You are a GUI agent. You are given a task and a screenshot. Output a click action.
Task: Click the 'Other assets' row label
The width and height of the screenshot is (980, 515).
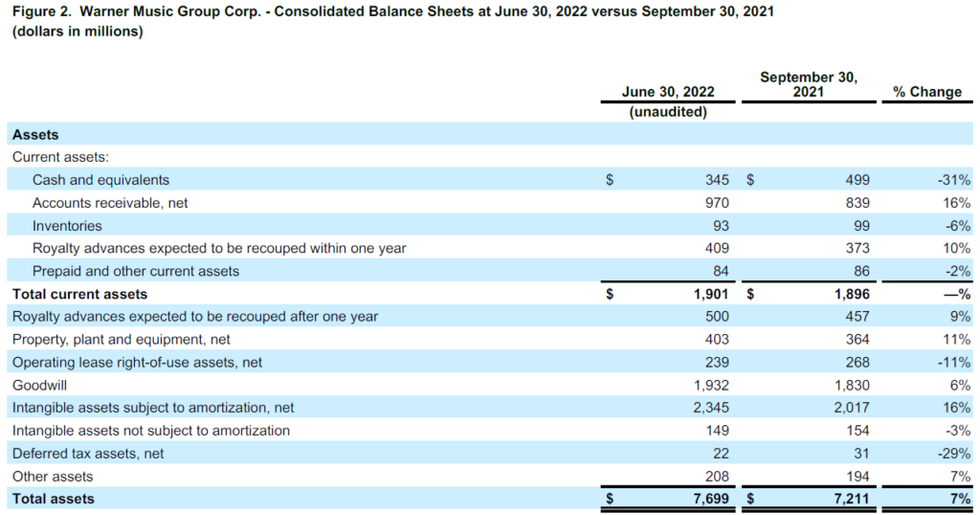click(53, 477)
